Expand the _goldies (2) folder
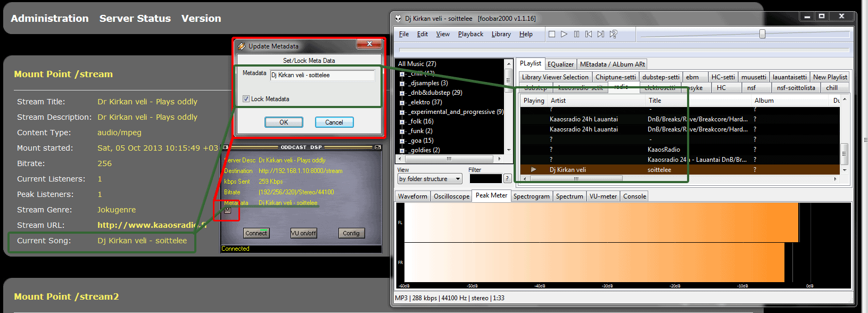 (x=402, y=151)
